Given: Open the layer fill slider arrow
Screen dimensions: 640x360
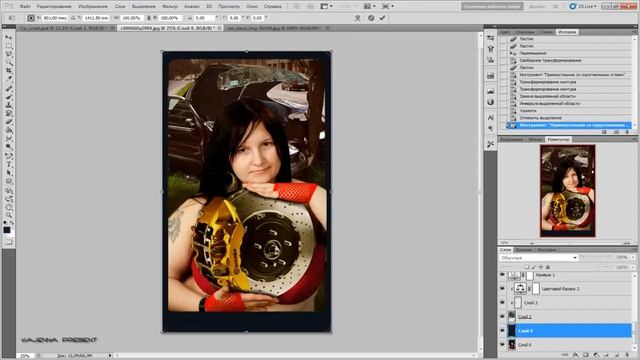Looking at the screenshot, I should point(633,267).
